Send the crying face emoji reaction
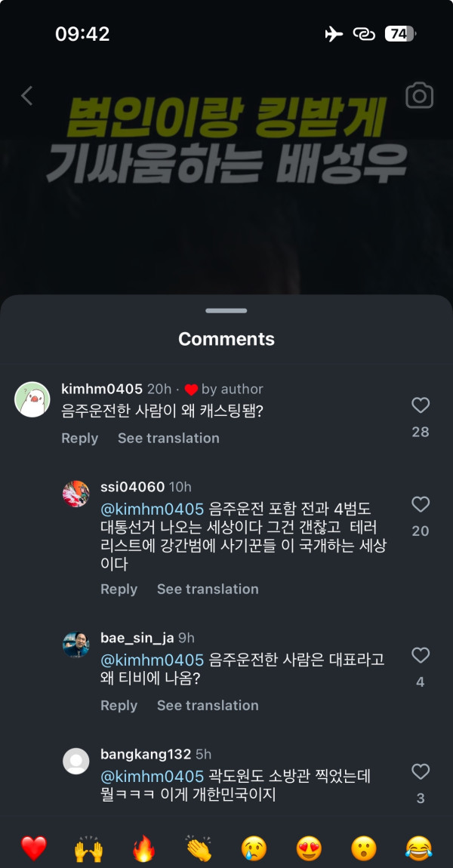 pos(254,848)
